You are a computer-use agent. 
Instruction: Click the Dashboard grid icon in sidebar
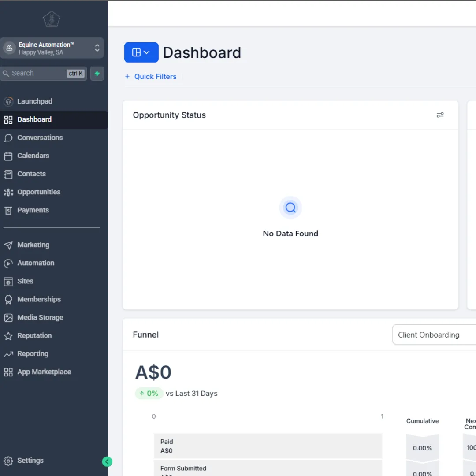tap(8, 120)
